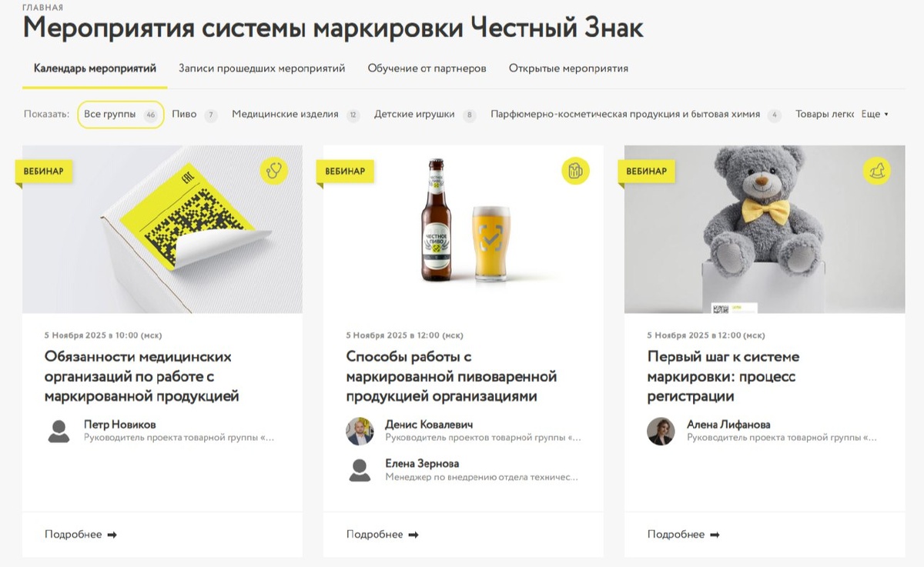Open Обучение от партнеров tab
The height and width of the screenshot is (567, 924).
(427, 68)
